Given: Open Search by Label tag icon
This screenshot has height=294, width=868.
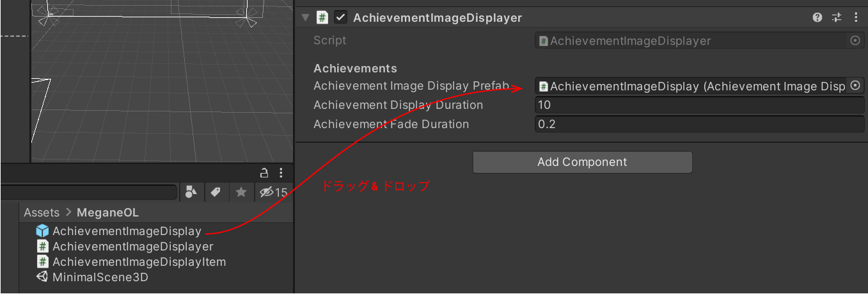Looking at the screenshot, I should (x=216, y=192).
